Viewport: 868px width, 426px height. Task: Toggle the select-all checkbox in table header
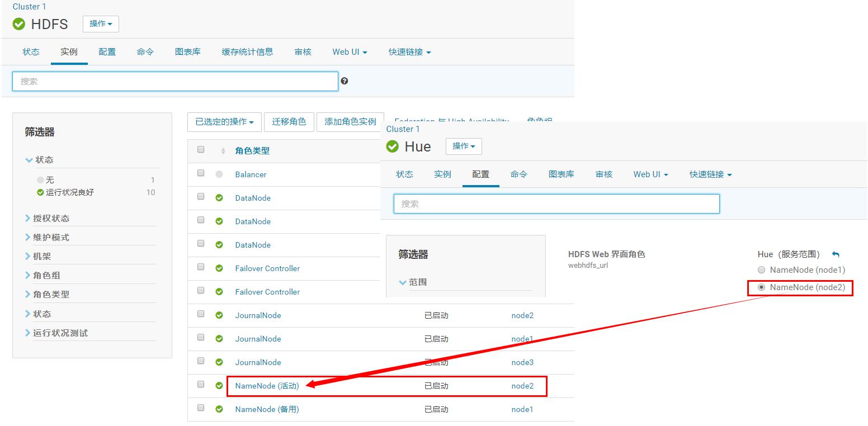tap(201, 149)
